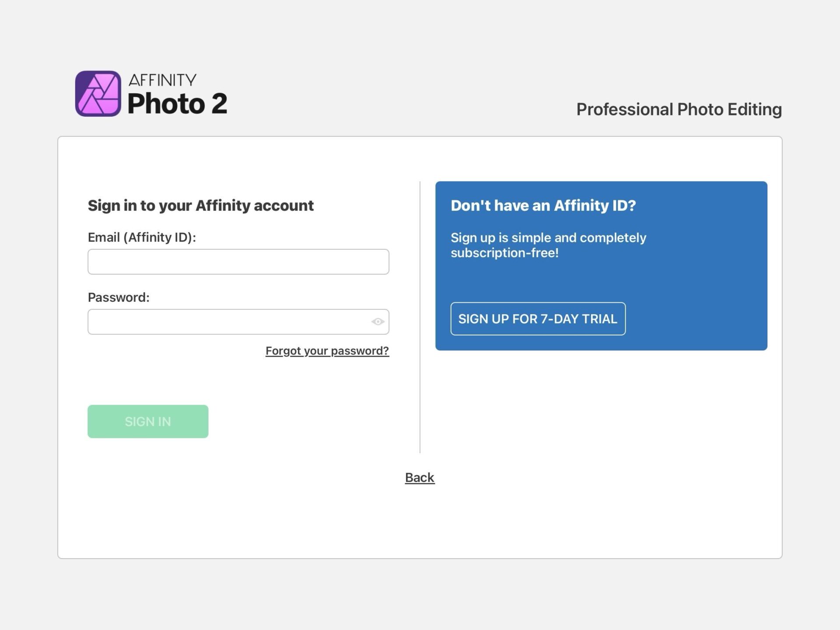Viewport: 840px width, 630px height.
Task: Click the vertical divider between the two panels
Action: tap(420, 394)
